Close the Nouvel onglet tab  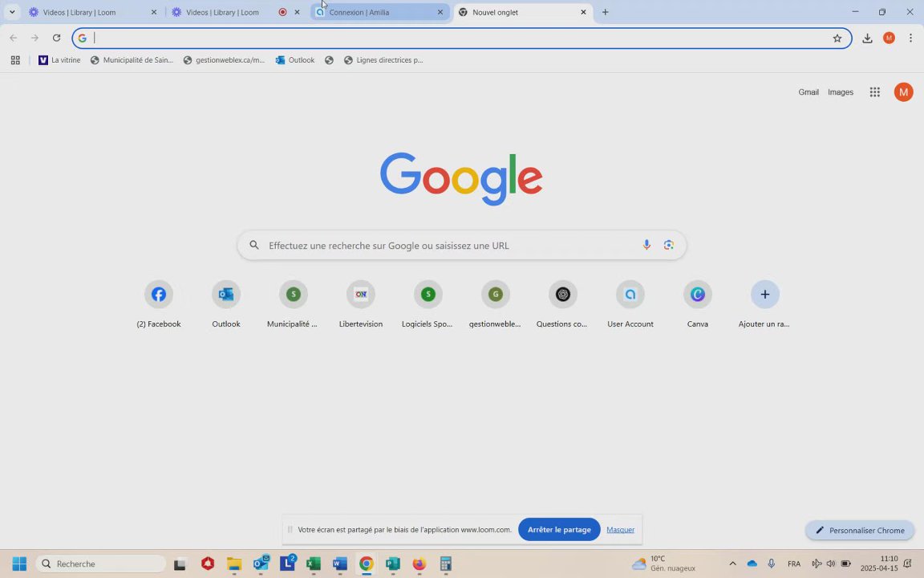pos(583,12)
